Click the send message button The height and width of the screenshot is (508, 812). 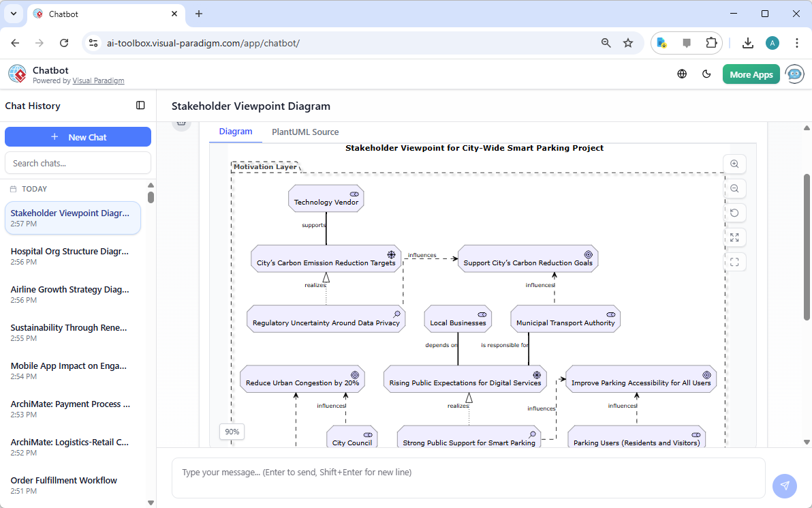point(784,485)
